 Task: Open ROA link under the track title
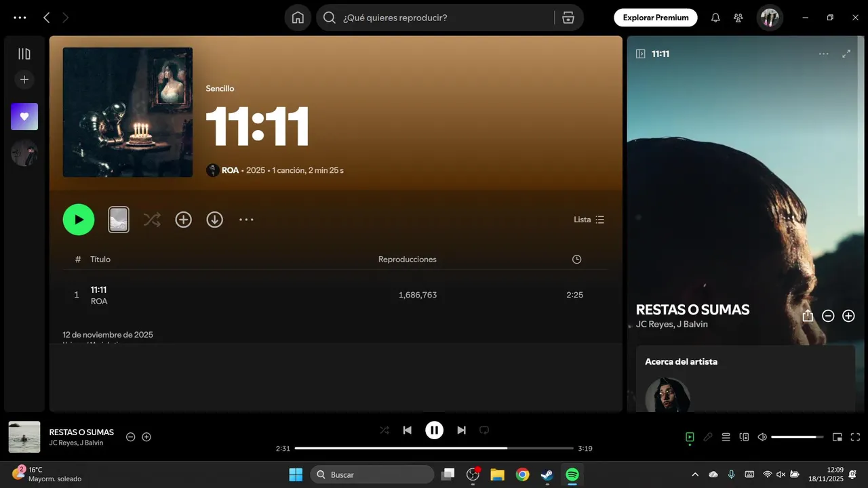[99, 301]
